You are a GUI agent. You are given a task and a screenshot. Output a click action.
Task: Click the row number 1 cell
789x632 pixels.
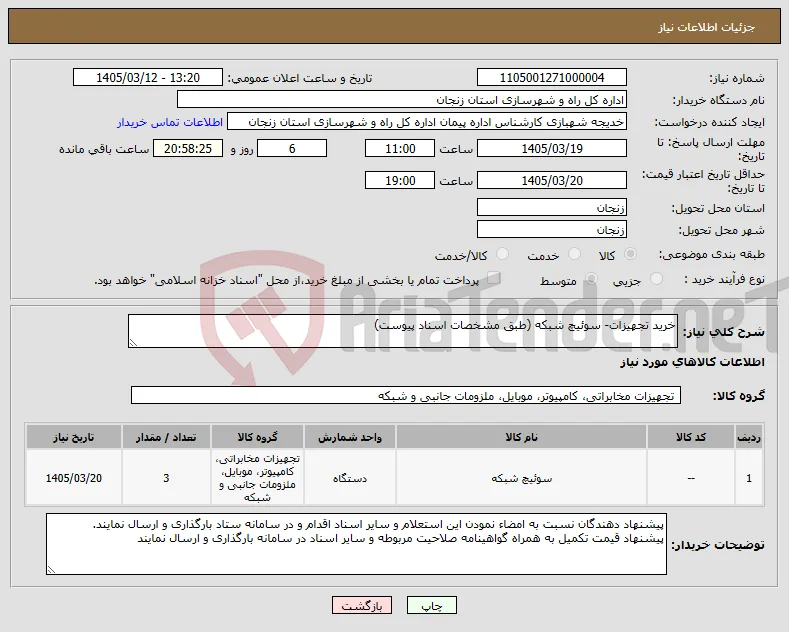749,478
